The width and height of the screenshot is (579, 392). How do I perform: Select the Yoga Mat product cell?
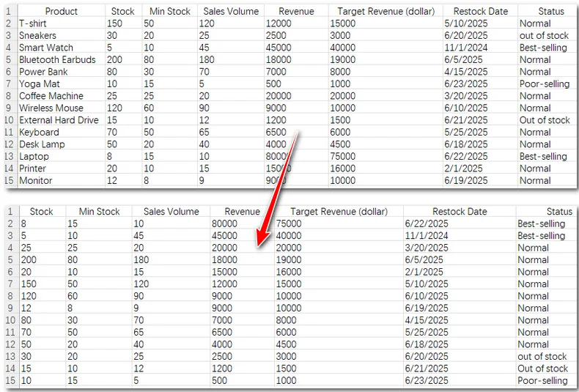click(62, 84)
